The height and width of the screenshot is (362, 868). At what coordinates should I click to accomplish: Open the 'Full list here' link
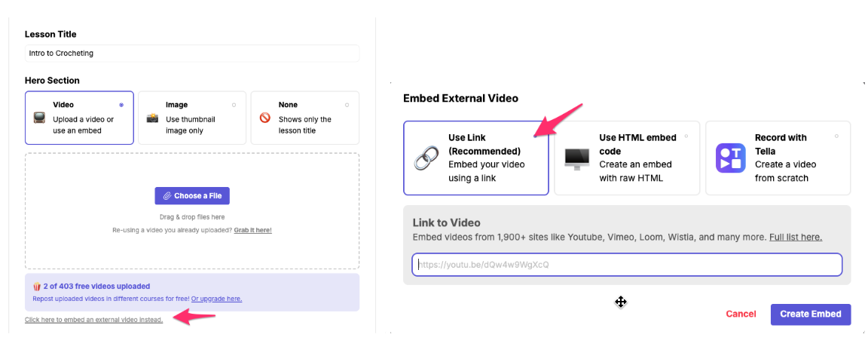[795, 237]
